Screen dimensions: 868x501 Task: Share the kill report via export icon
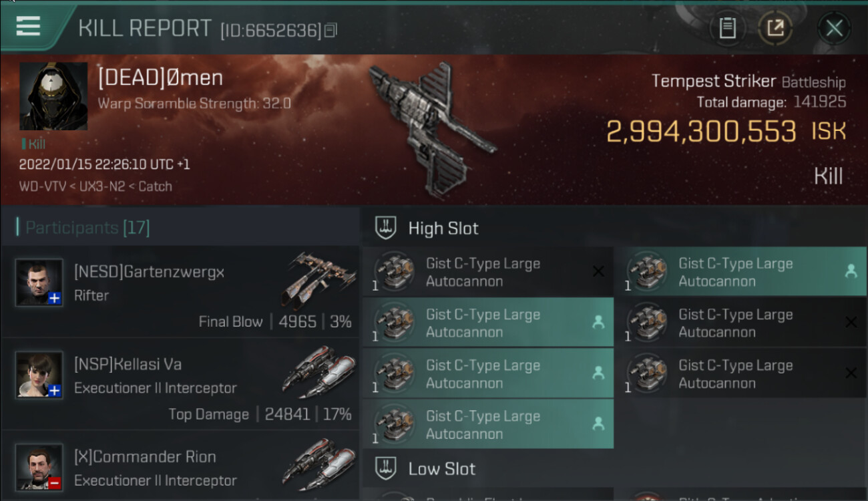pyautogui.click(x=775, y=28)
